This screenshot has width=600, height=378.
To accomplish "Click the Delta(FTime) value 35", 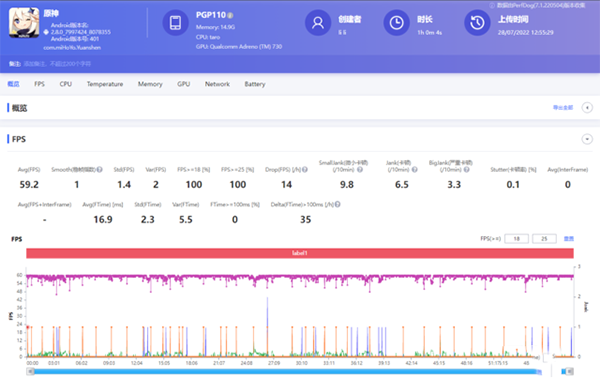I will [x=305, y=220].
